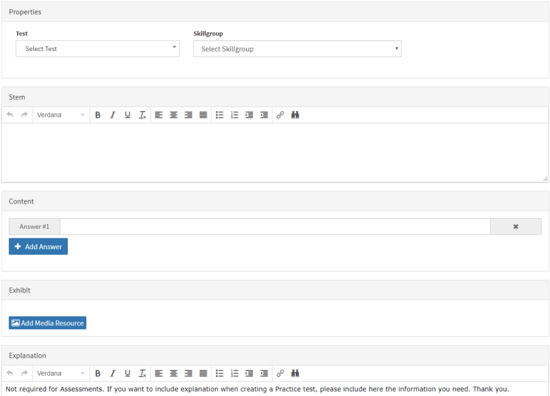The width and height of the screenshot is (550, 396).
Task: Insert numbered list in Stem editor
Action: (x=234, y=115)
